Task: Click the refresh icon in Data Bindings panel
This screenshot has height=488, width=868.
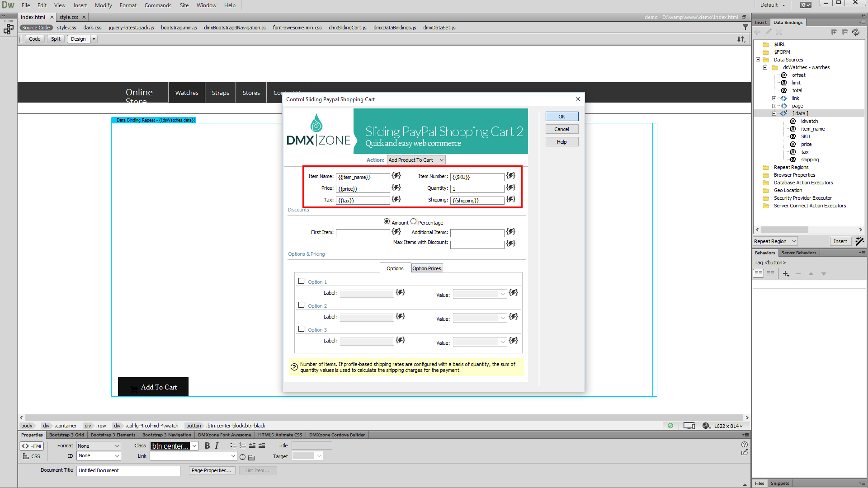Action: (856, 33)
